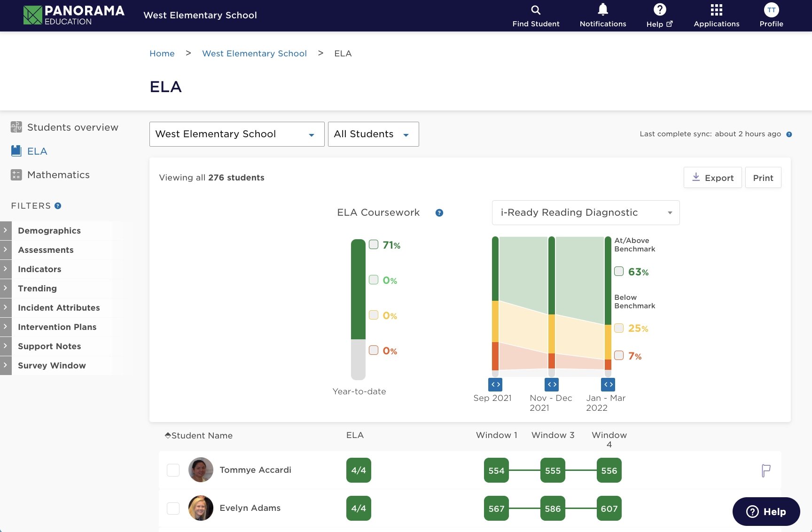
Task: Select Evelyn Adams row checkbox
Action: (173, 508)
